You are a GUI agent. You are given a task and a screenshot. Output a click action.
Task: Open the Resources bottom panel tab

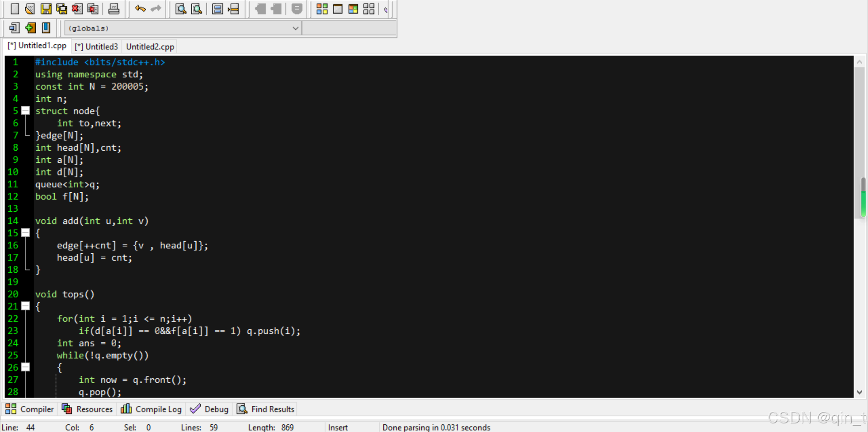87,409
